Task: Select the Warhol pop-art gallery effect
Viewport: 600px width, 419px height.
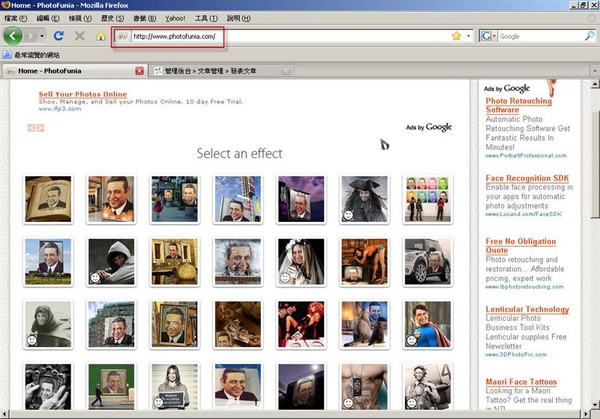Action: click(x=428, y=199)
